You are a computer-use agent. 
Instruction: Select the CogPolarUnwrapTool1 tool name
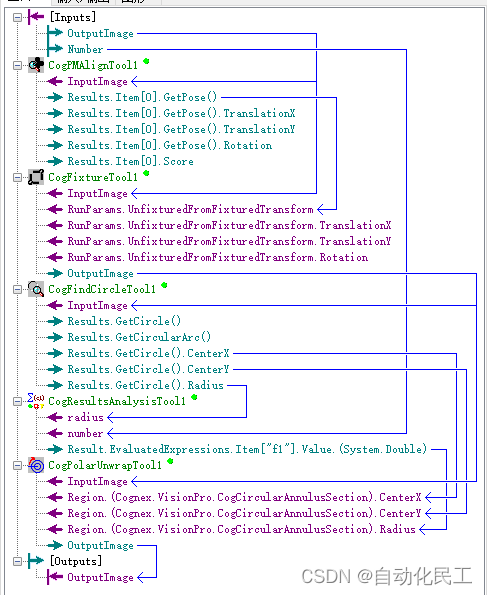point(105,465)
